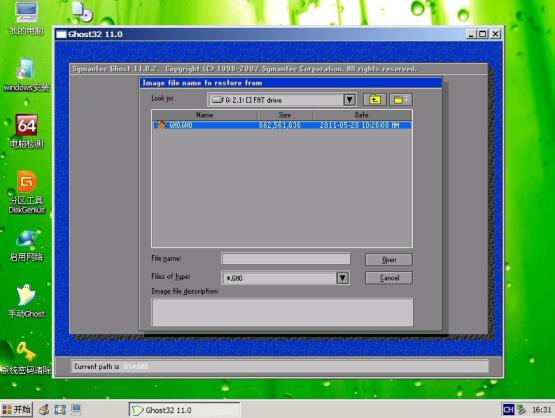The height and width of the screenshot is (418, 555).
Task: Click the CH language indicator in tray
Action: pos(508,410)
